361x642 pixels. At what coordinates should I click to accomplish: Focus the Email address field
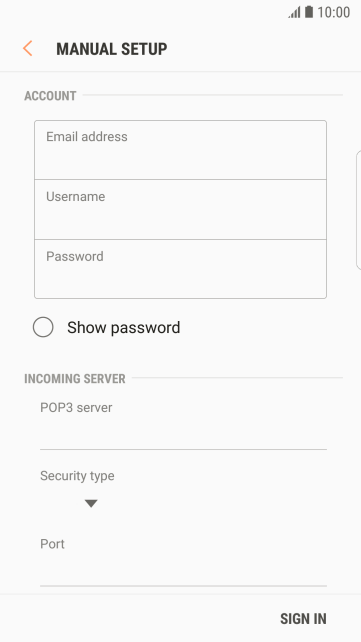click(x=180, y=150)
